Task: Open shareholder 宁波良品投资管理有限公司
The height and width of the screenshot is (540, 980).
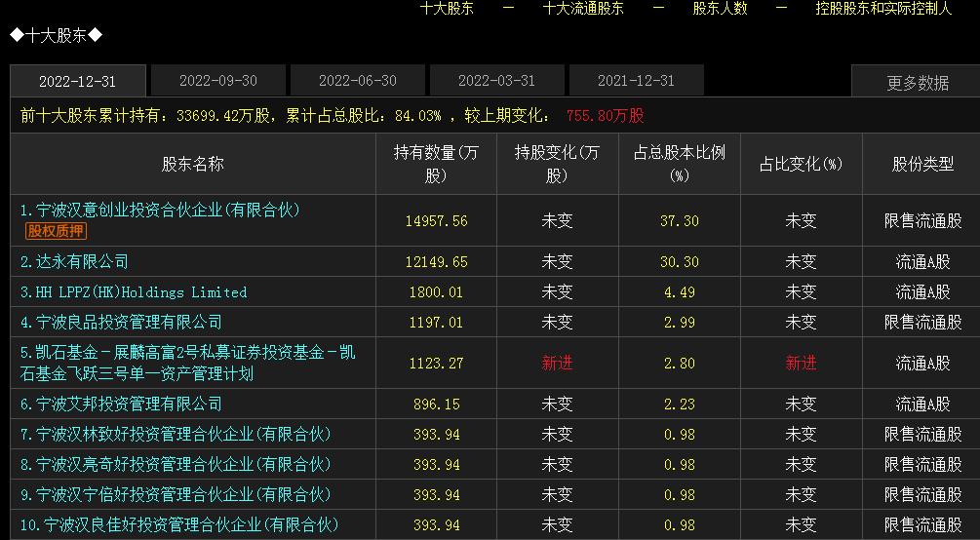Action: point(121,323)
